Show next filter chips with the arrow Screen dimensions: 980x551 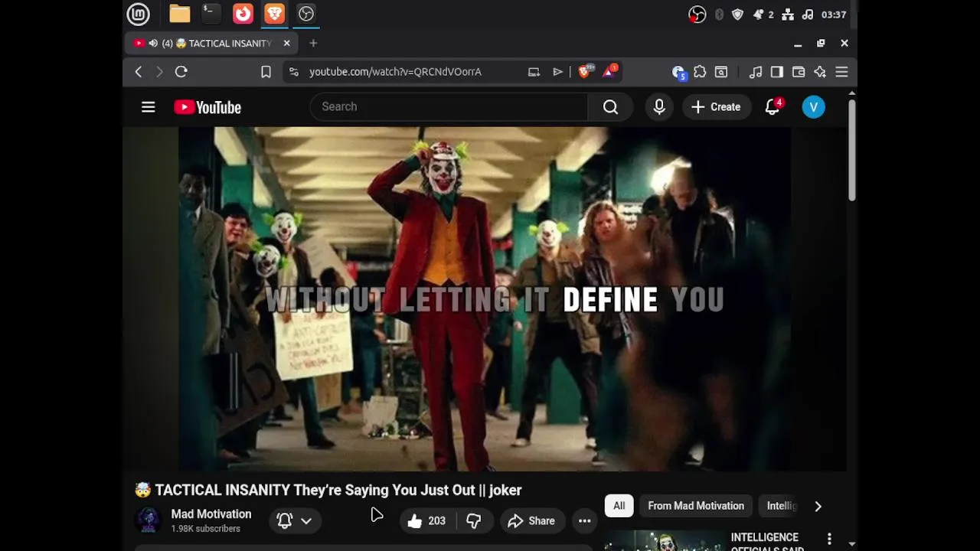(818, 506)
